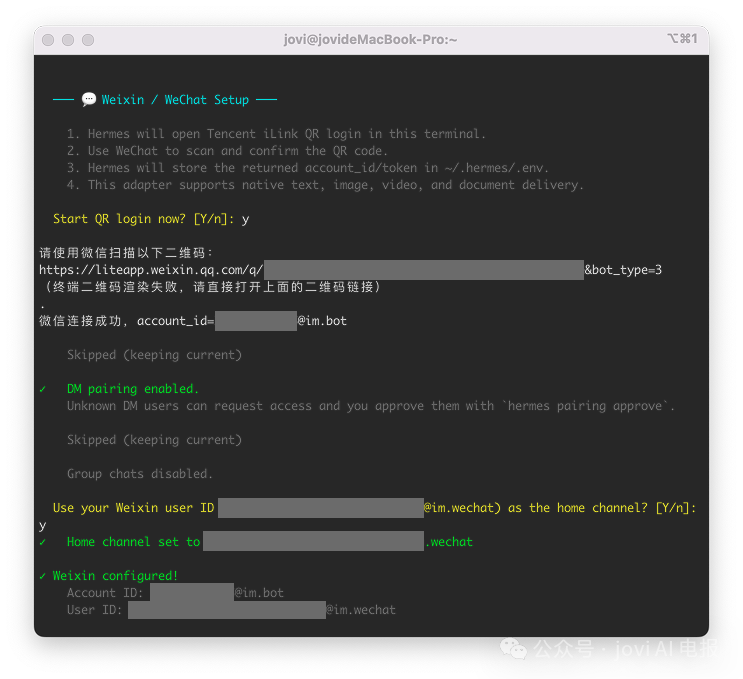The width and height of the screenshot is (743, 679).
Task: Click the '微信连接成功, account_id=' line
Action: point(127,321)
